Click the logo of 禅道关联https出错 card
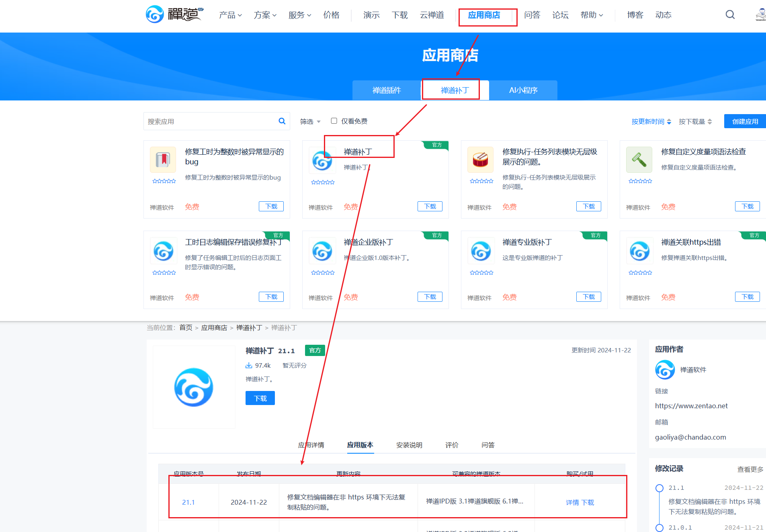 click(639, 251)
